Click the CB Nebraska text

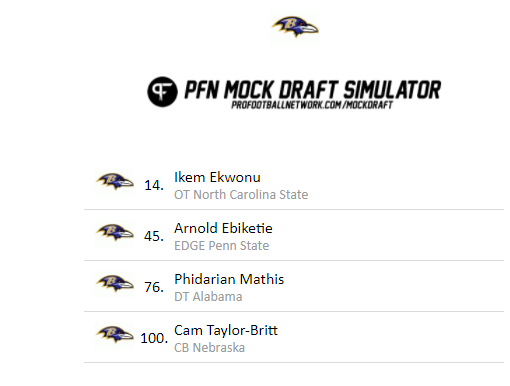pyautogui.click(x=210, y=348)
